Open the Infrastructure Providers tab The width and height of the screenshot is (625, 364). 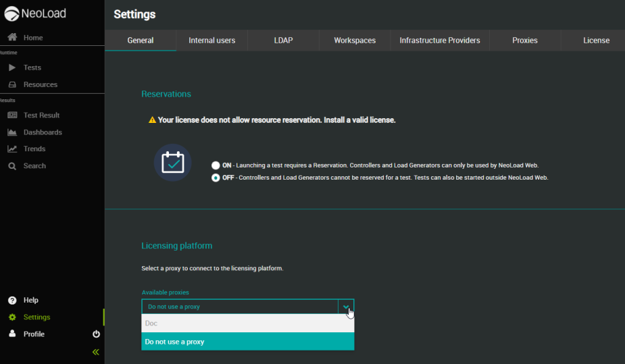click(x=440, y=41)
